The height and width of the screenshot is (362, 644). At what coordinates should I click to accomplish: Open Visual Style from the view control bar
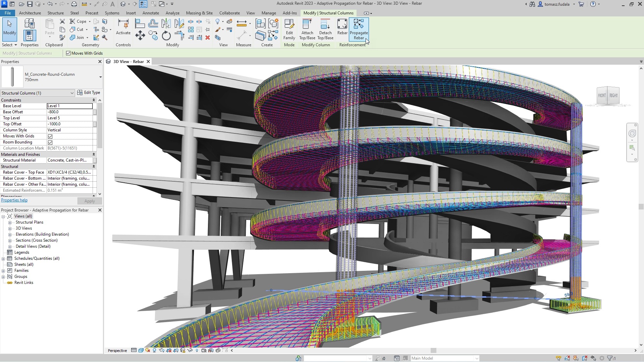click(141, 350)
